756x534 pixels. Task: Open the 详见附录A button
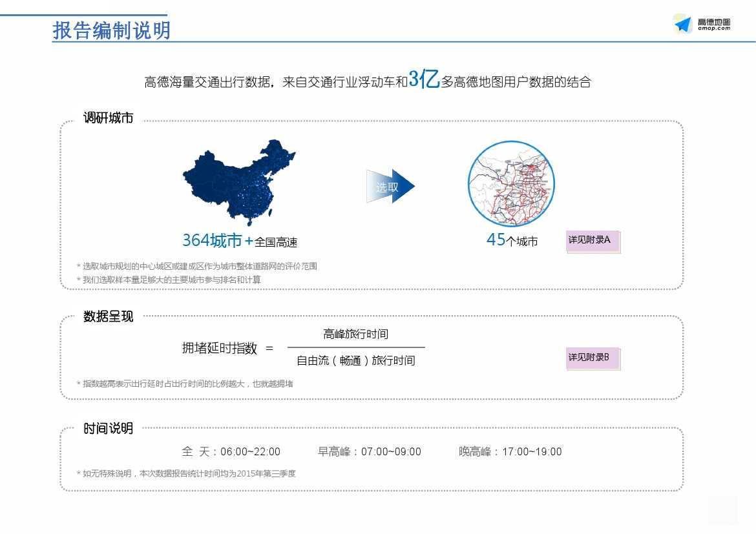[x=592, y=240]
